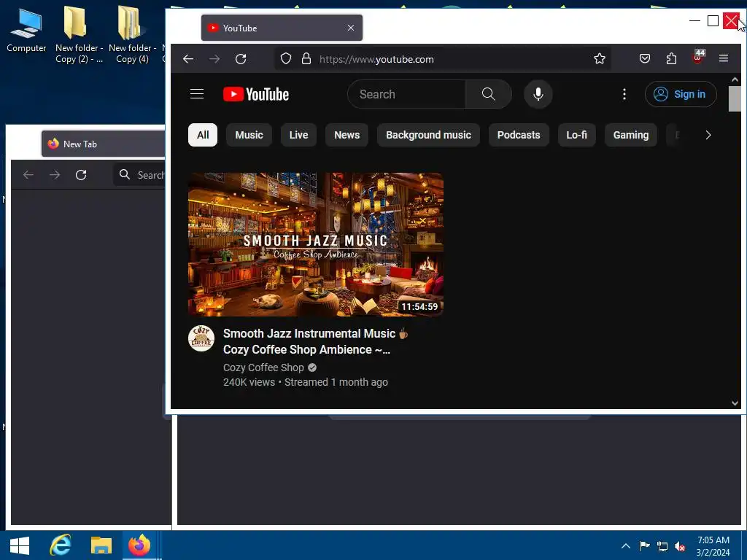Click page scrollbar up arrow
The width and height of the screenshot is (747, 560).
[x=735, y=79]
